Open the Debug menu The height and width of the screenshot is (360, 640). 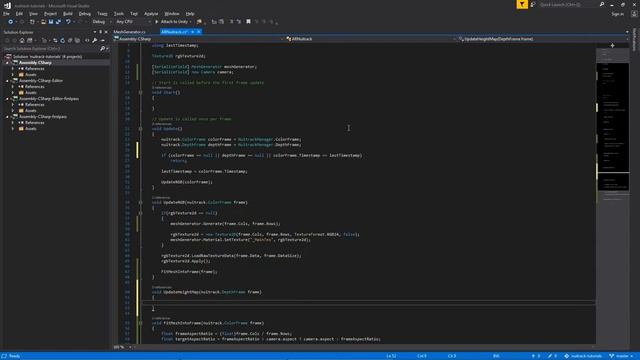pos(84,13)
